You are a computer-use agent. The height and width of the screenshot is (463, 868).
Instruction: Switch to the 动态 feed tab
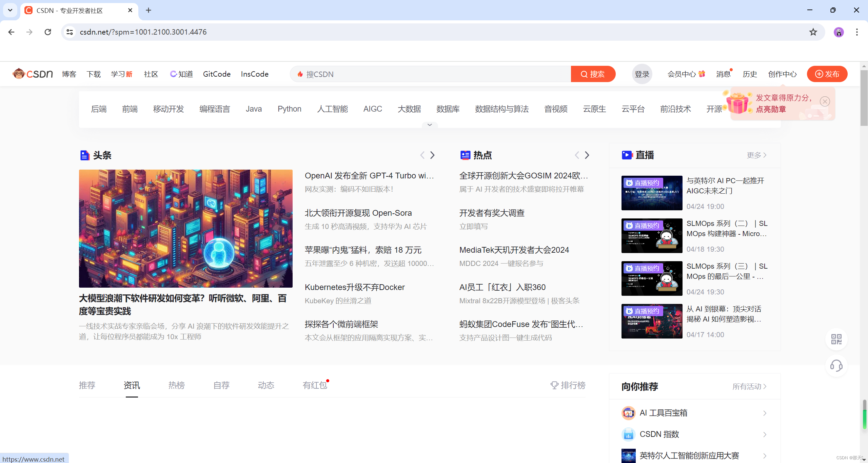(266, 385)
